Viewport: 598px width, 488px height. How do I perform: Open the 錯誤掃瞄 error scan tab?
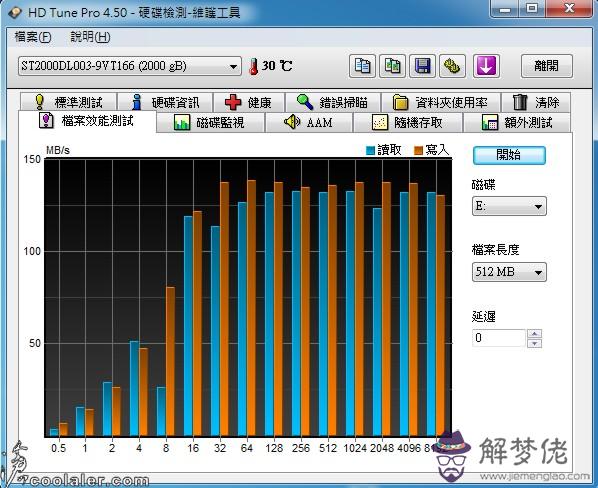pyautogui.click(x=333, y=102)
